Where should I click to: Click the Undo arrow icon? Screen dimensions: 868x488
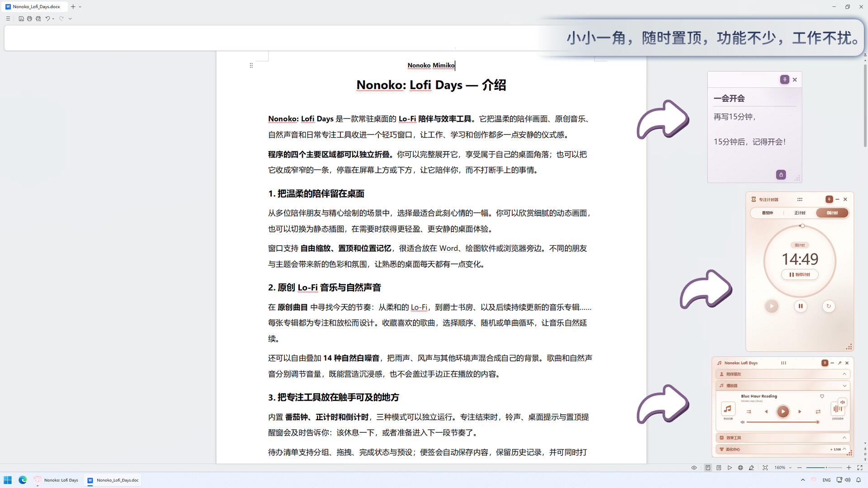click(47, 19)
